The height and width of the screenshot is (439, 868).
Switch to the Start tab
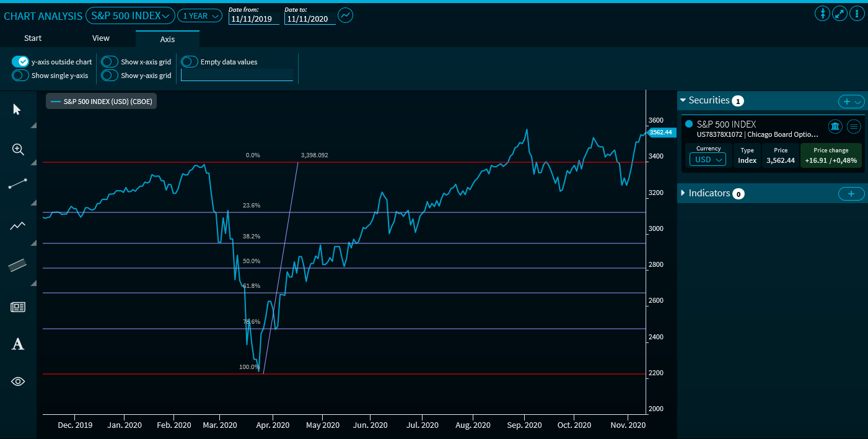click(x=33, y=38)
